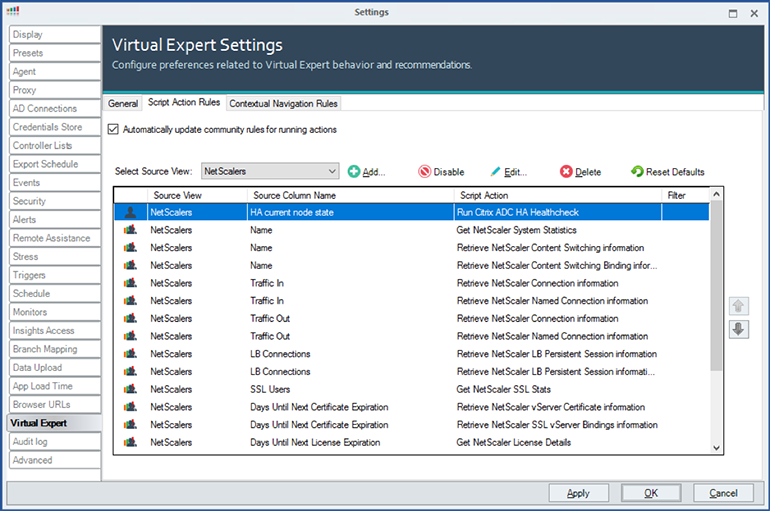Open Branch Mapping section
Image resolution: width=770 pixels, height=511 pixels.
(x=55, y=349)
